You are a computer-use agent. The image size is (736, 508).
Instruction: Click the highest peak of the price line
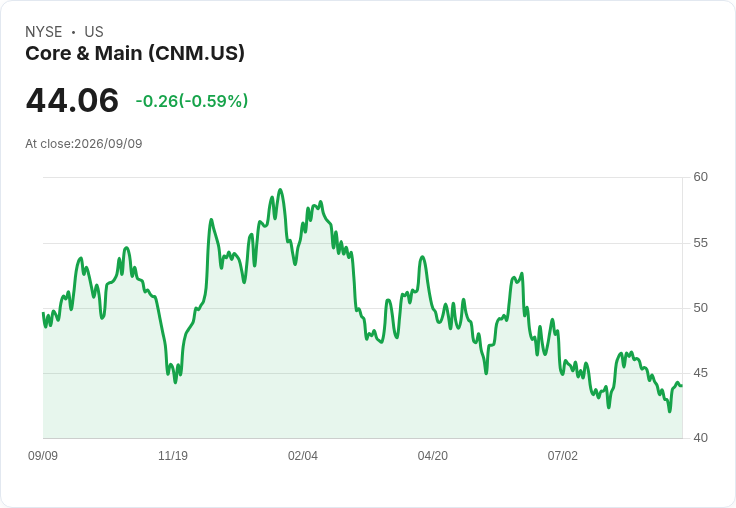[x=280, y=190]
